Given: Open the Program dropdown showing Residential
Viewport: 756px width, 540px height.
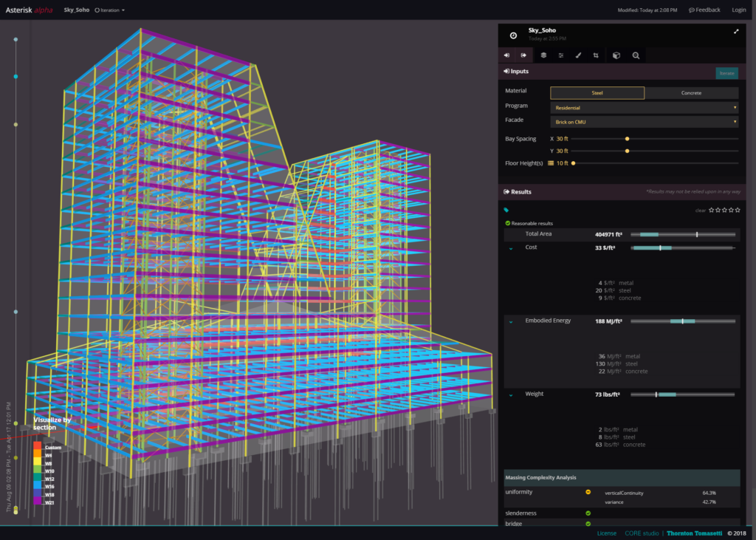Looking at the screenshot, I should click(644, 107).
